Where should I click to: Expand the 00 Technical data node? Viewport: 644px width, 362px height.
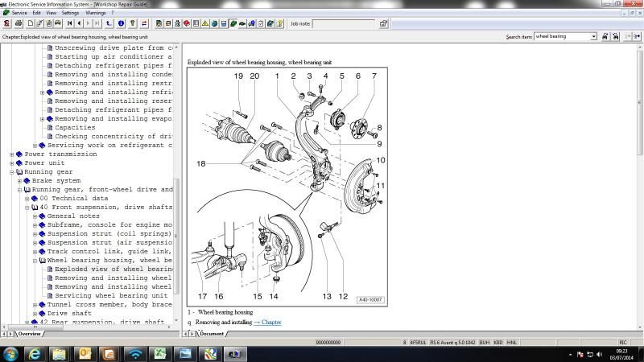point(27,199)
